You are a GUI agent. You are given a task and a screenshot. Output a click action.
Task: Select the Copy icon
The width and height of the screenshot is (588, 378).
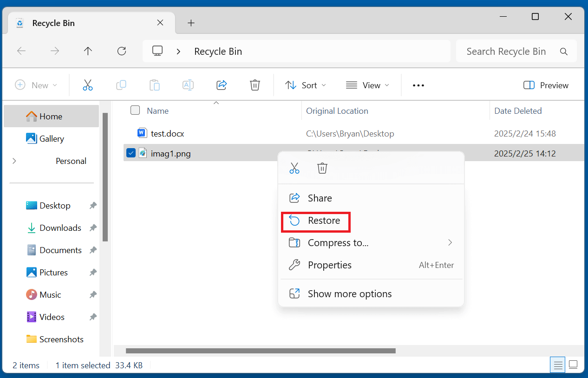pos(121,85)
